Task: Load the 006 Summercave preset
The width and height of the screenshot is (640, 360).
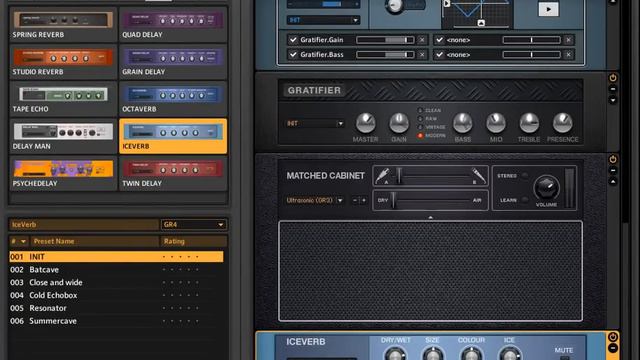Action: pos(116,321)
